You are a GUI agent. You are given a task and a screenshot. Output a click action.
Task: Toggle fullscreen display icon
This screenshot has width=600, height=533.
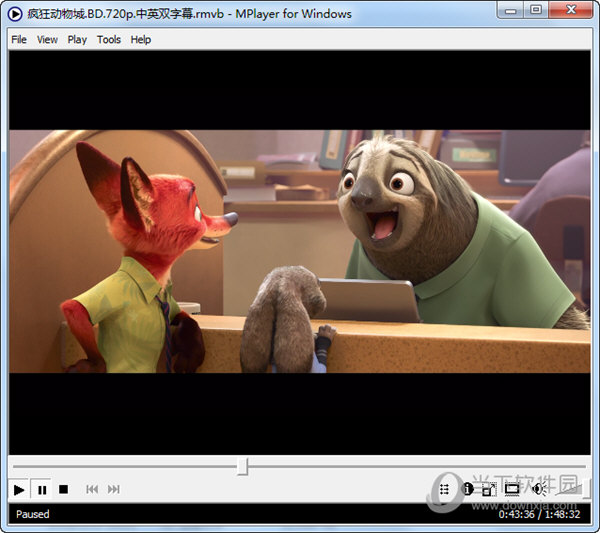click(512, 489)
